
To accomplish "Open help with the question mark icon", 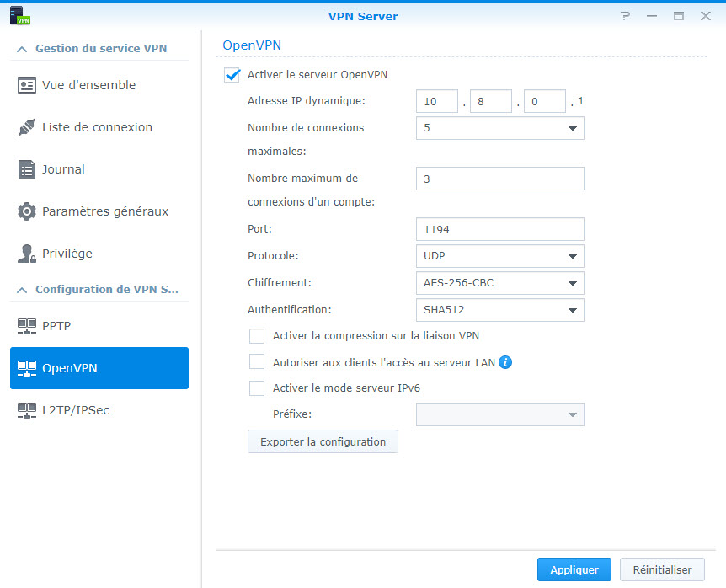I will (x=625, y=16).
